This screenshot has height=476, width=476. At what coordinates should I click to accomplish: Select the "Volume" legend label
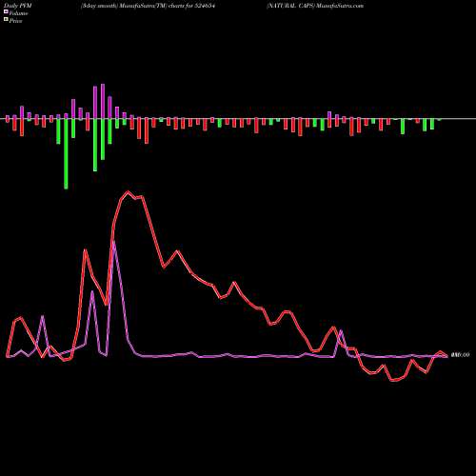tap(18, 13)
